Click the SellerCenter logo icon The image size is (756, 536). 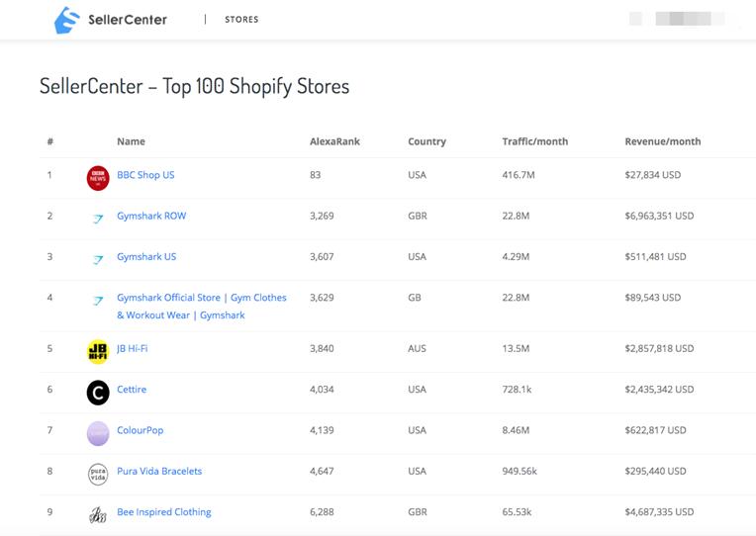[x=66, y=20]
